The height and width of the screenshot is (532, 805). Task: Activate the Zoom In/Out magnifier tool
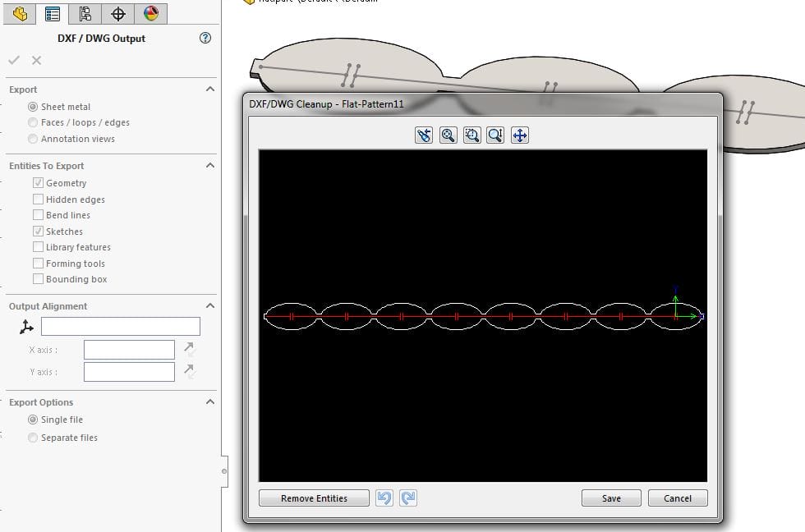(495, 135)
